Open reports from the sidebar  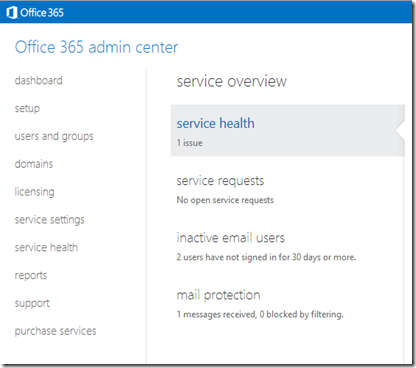(31, 276)
